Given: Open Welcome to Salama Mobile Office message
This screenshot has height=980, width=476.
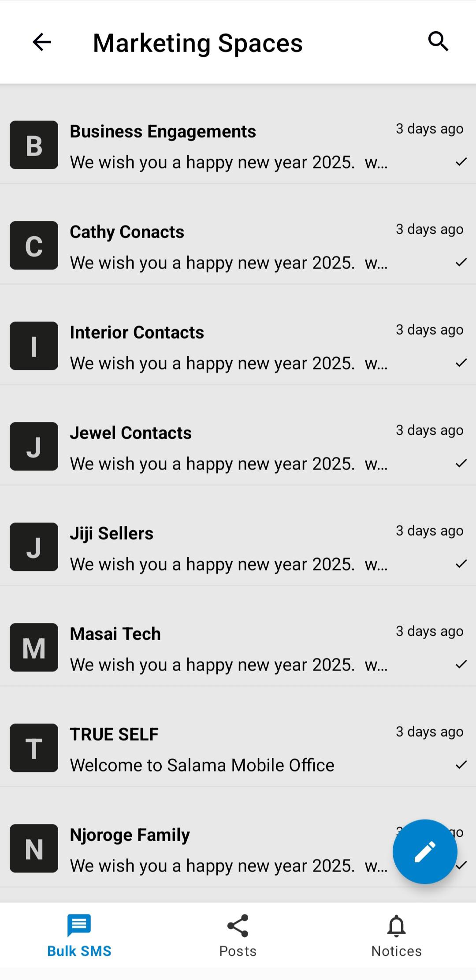Looking at the screenshot, I should point(202,765).
